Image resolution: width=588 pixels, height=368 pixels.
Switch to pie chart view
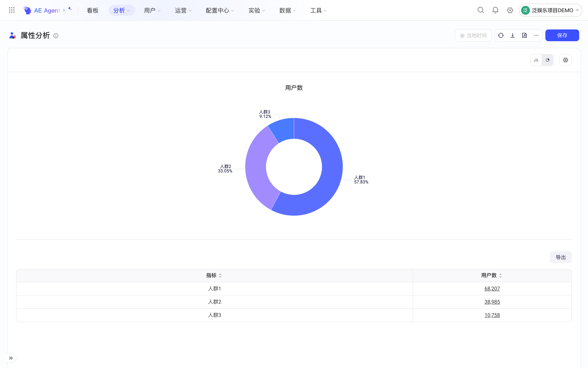point(547,60)
